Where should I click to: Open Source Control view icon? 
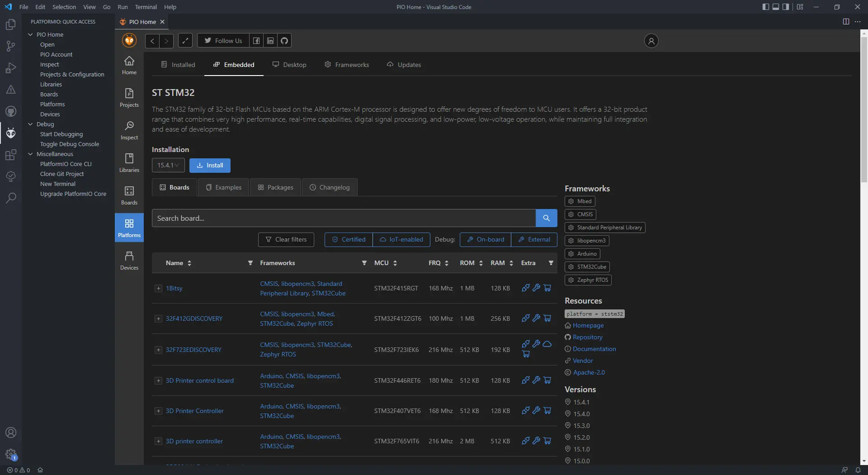[11, 46]
